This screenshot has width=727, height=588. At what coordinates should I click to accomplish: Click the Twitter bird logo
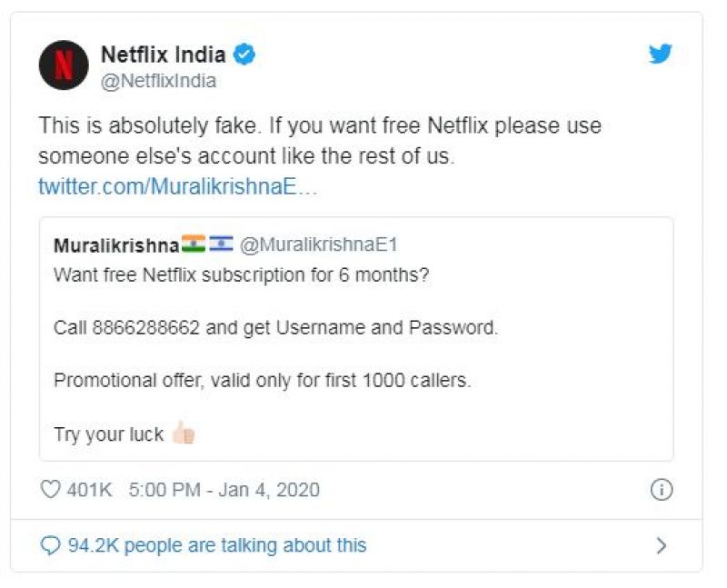coord(661,54)
